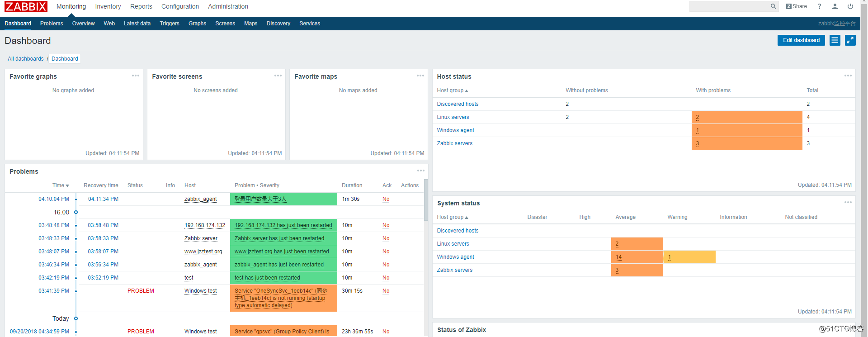Click host 192.168.174.132 in Problems
Screen dimensions: 868x337
tap(205, 225)
